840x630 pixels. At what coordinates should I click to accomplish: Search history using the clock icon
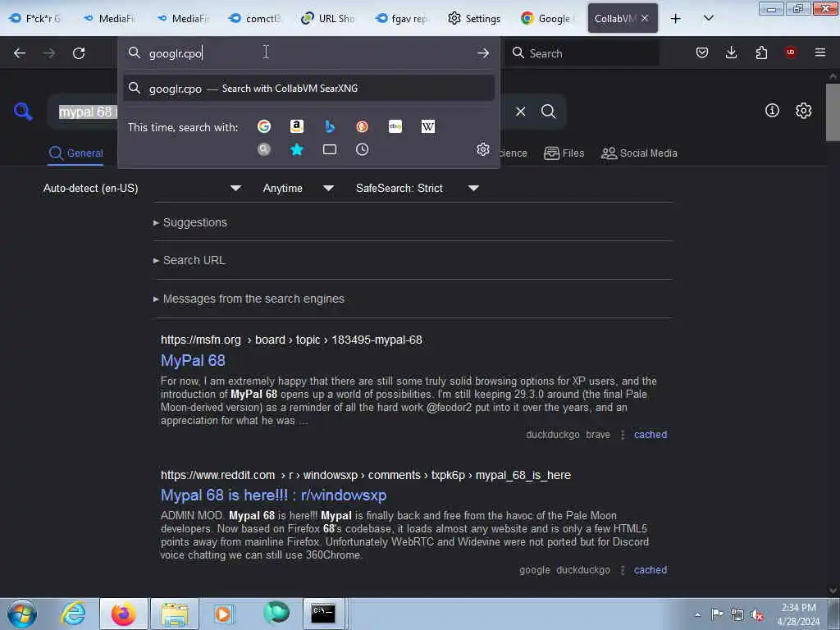click(x=362, y=149)
